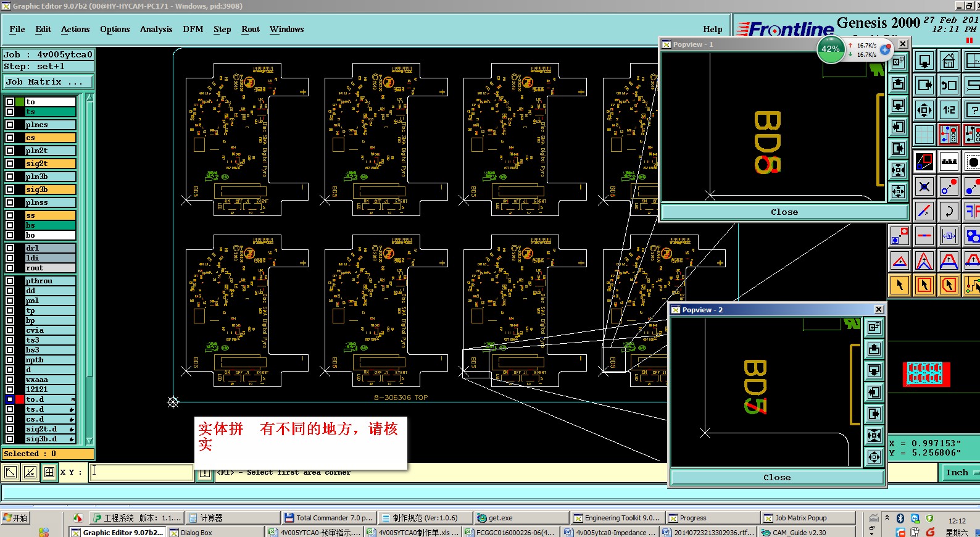
Task: Click the pan-up icon in the Popview 2 sidebar
Action: 874,349
